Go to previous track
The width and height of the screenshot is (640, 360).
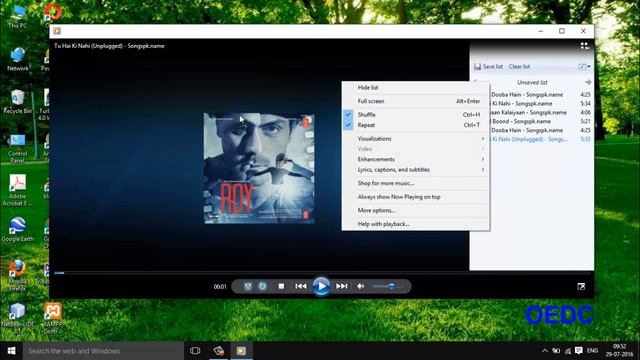coord(301,286)
